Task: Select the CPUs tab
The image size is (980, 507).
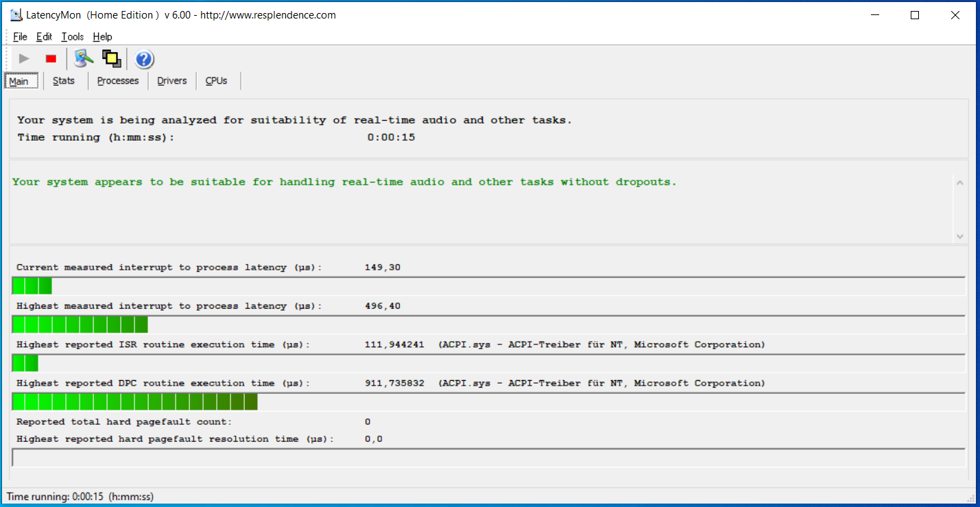Action: tap(216, 81)
